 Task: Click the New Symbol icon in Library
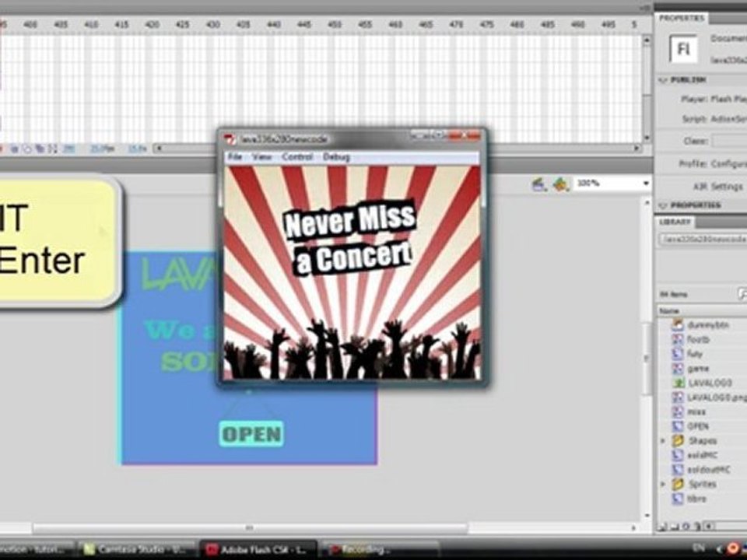(663, 527)
